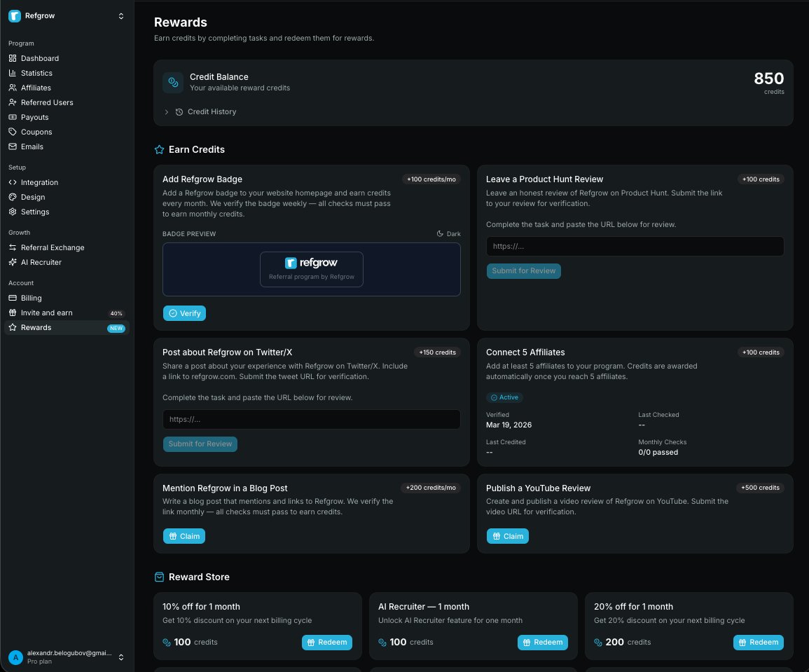Click the Credit Balance coins icon
This screenshot has width=809, height=672.
[x=173, y=82]
